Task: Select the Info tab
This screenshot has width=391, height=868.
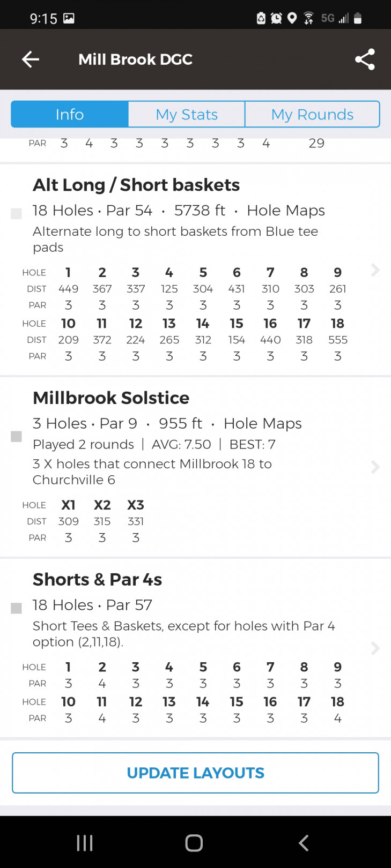Action: 70,114
